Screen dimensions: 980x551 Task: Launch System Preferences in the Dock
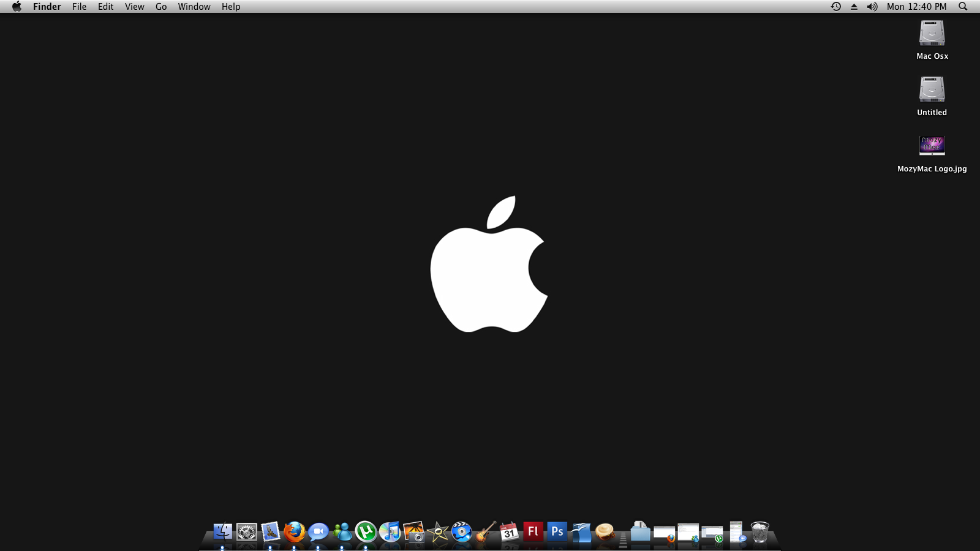pos(246,531)
